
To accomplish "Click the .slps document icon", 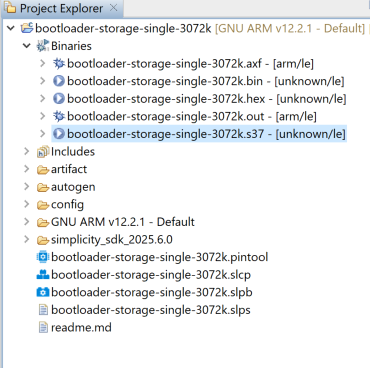I will click(x=43, y=310).
